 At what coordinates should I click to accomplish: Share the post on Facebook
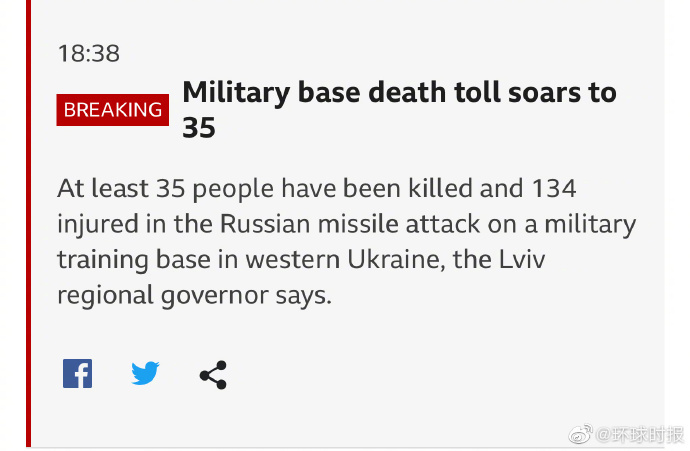click(77, 374)
